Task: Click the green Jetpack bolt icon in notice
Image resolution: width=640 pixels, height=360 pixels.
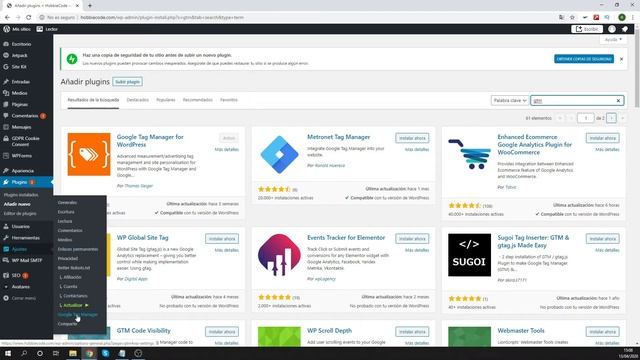Action: [x=72, y=59]
